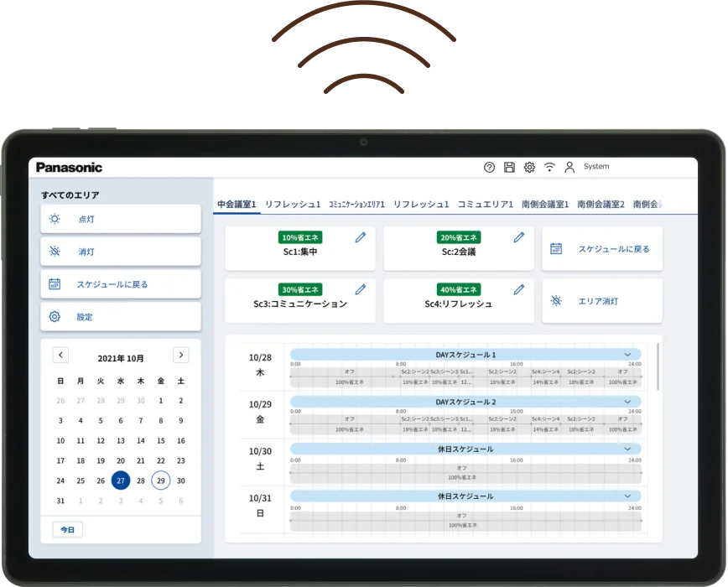Select calendar date 27
The height and width of the screenshot is (587, 728).
[121, 481]
